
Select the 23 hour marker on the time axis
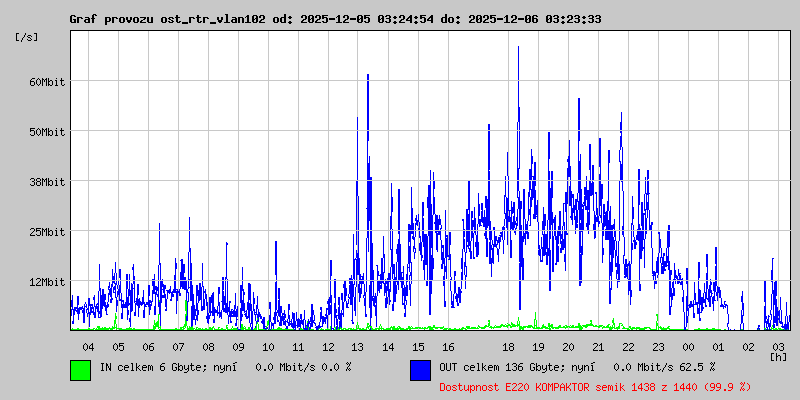[658, 346]
